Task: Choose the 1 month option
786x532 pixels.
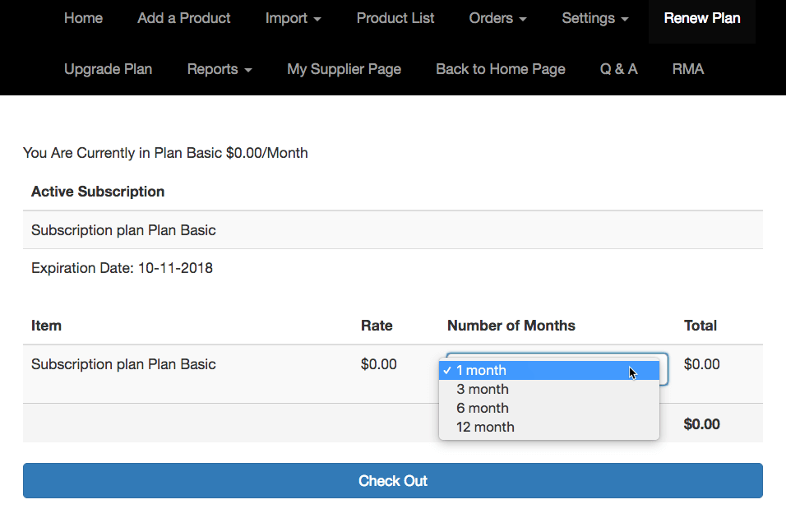Action: [482, 371]
